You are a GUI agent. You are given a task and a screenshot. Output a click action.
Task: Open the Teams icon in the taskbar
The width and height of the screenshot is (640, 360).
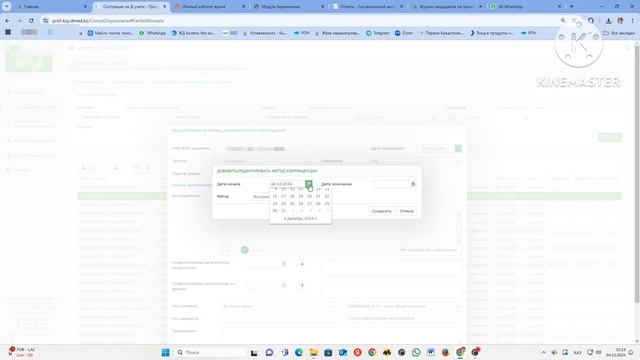[284, 352]
